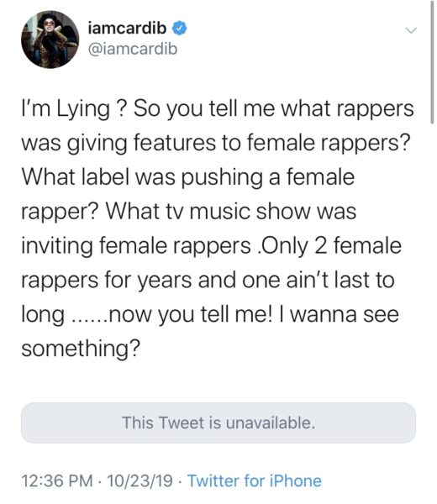Click the 12:36 PM timestamp
437x504 pixels.
(x=57, y=480)
